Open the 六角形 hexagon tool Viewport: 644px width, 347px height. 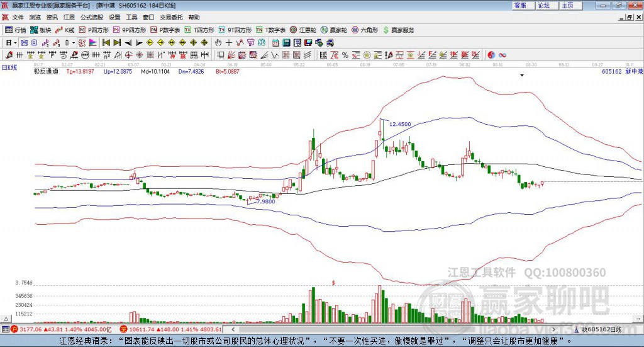tap(365, 30)
